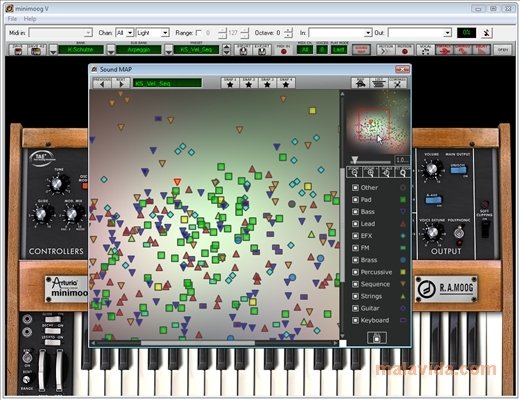Screen dimensions: 520x400
Task: Expand the Sub Bank list arrow
Action: pyautogui.click(x=111, y=50)
